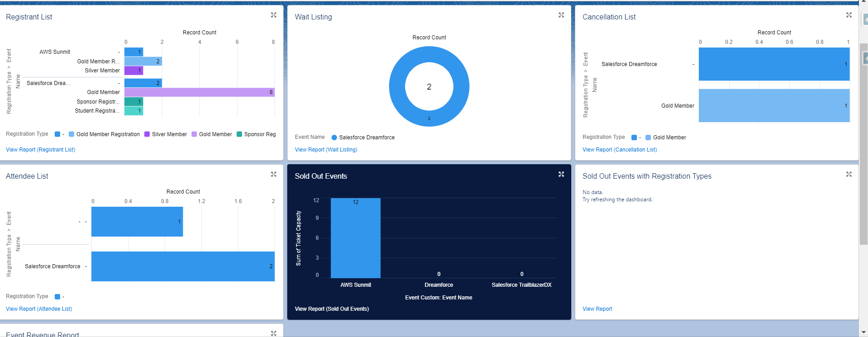
Task: Open View Report (Registrant List) link
Action: click(x=41, y=150)
